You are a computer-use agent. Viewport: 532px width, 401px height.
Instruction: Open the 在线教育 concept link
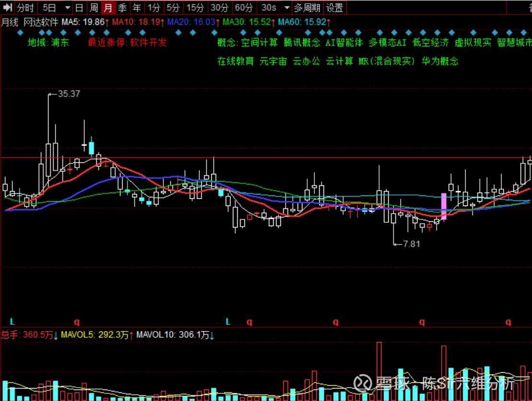click(x=235, y=61)
